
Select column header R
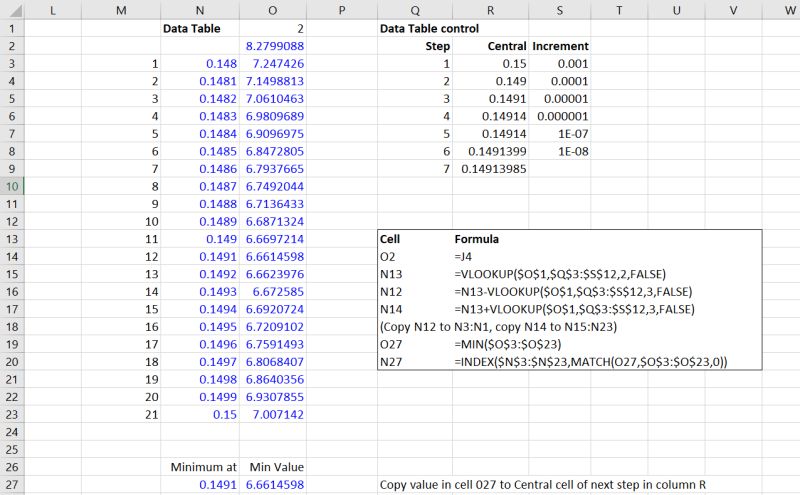[490, 10]
